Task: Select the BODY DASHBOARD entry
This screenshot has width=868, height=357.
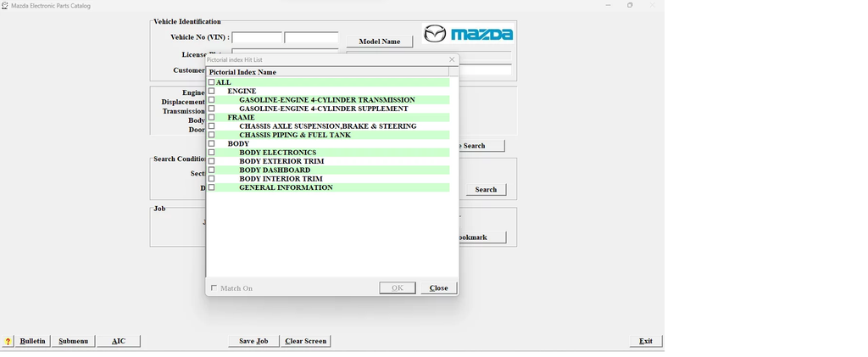Action: [x=274, y=170]
